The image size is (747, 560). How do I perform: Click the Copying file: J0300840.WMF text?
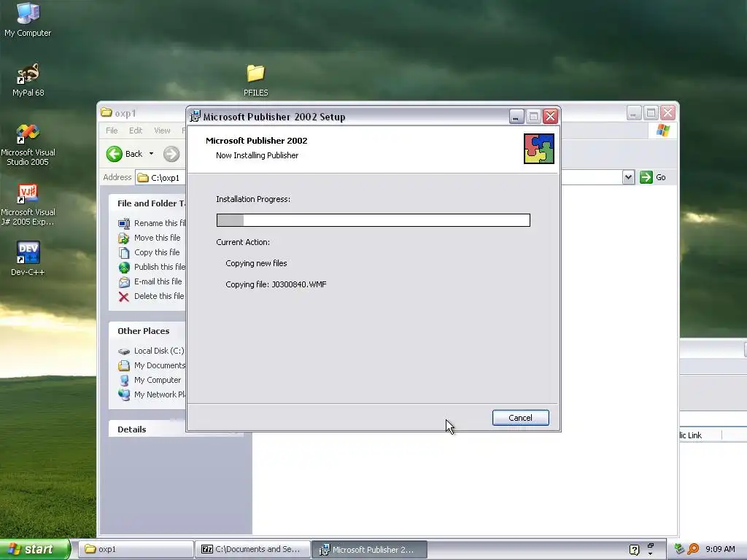pyautogui.click(x=276, y=284)
